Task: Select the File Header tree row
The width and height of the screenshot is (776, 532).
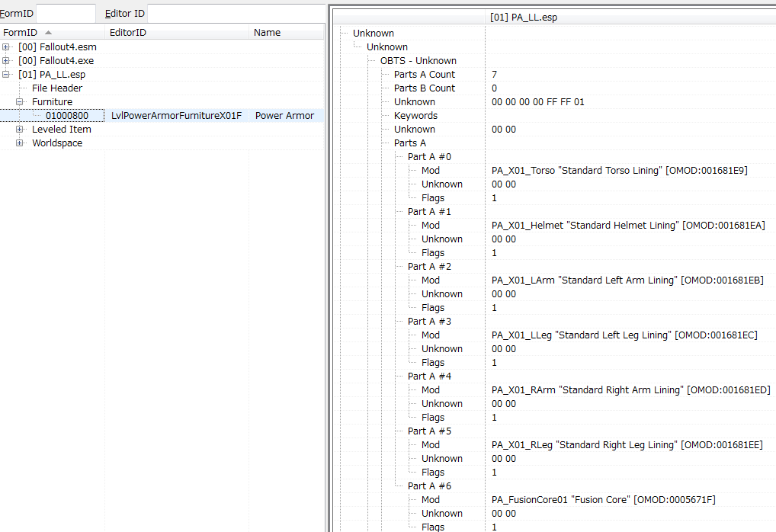Action: click(x=57, y=88)
